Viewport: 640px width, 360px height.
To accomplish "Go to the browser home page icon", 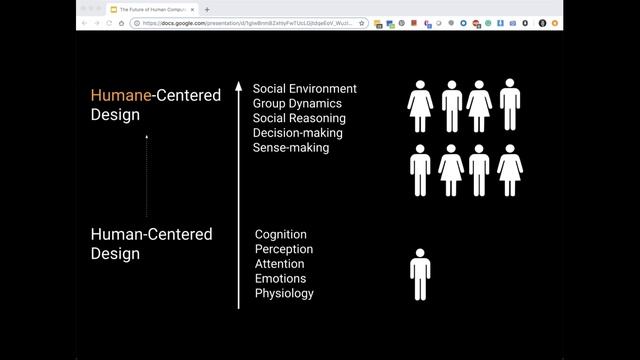I will [x=121, y=23].
